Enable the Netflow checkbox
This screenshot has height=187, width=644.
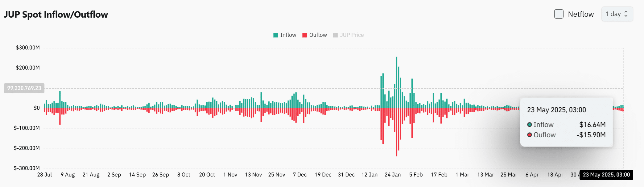[x=559, y=14]
